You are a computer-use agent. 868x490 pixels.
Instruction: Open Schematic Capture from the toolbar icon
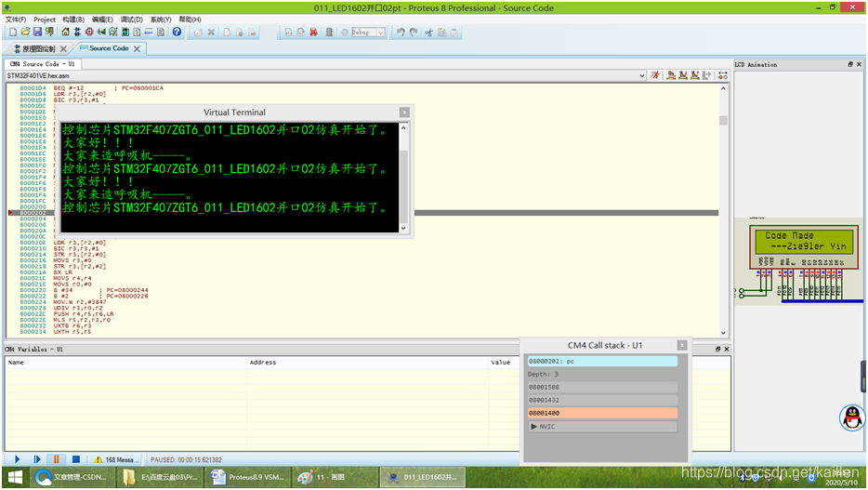click(77, 33)
